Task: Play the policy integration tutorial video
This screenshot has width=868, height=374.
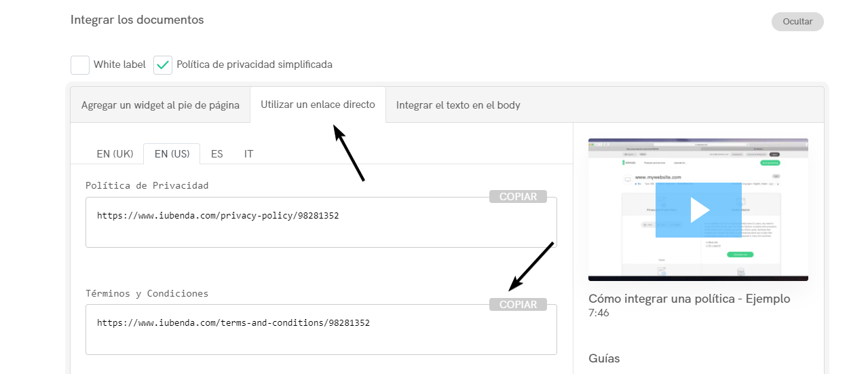Action: coord(698,210)
